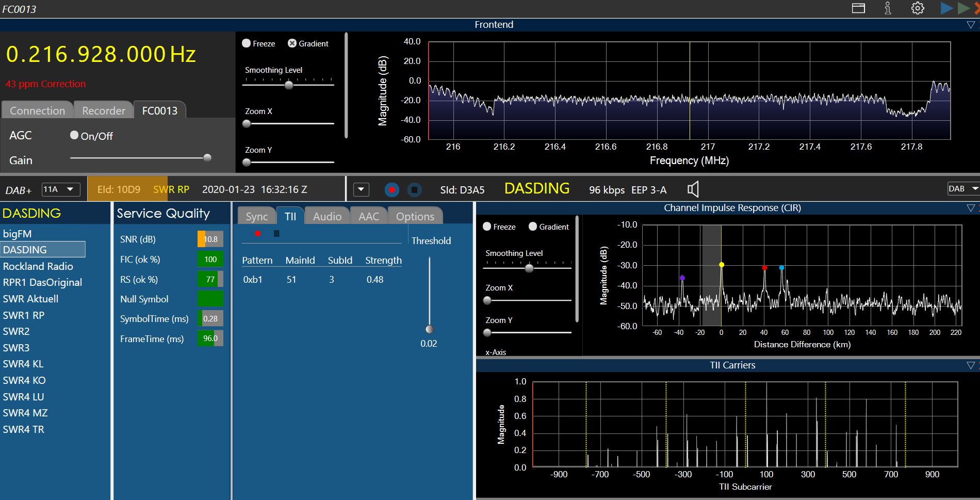The width and height of the screenshot is (980, 500).
Task: Click the window layout icon in the top bar
Action: pyautogui.click(x=858, y=8)
